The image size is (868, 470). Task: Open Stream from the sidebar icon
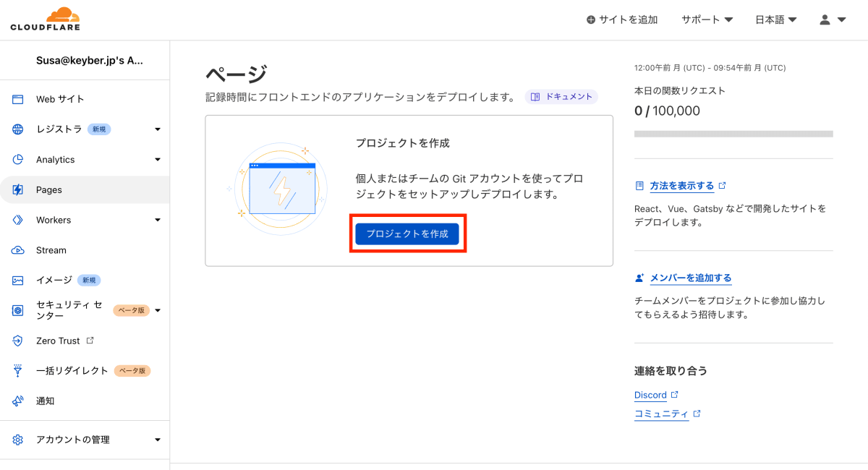(18, 250)
